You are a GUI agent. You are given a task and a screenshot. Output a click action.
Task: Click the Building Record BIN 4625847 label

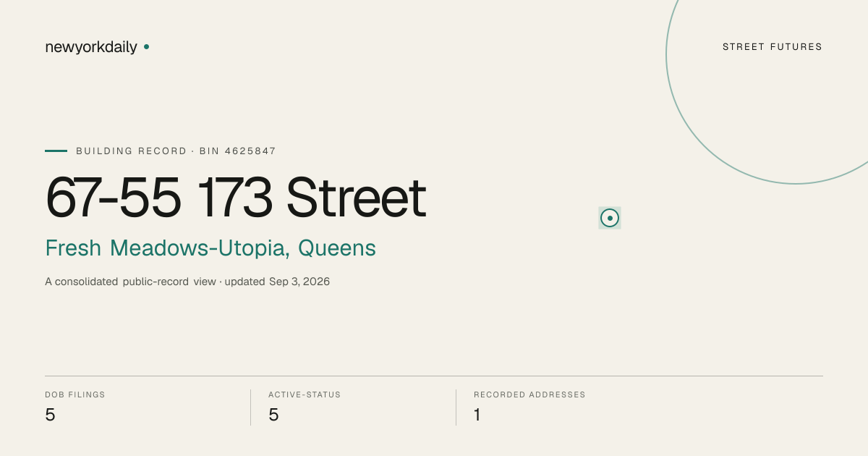pyautogui.click(x=176, y=151)
